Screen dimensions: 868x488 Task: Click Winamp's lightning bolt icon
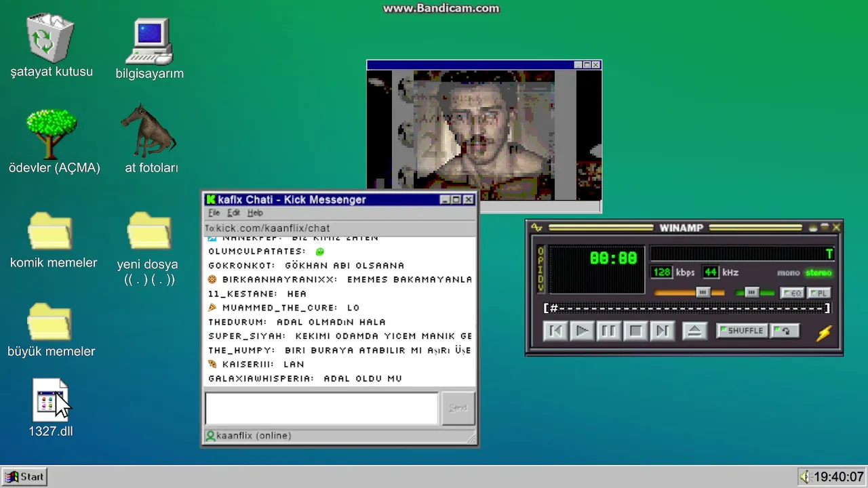coord(824,333)
